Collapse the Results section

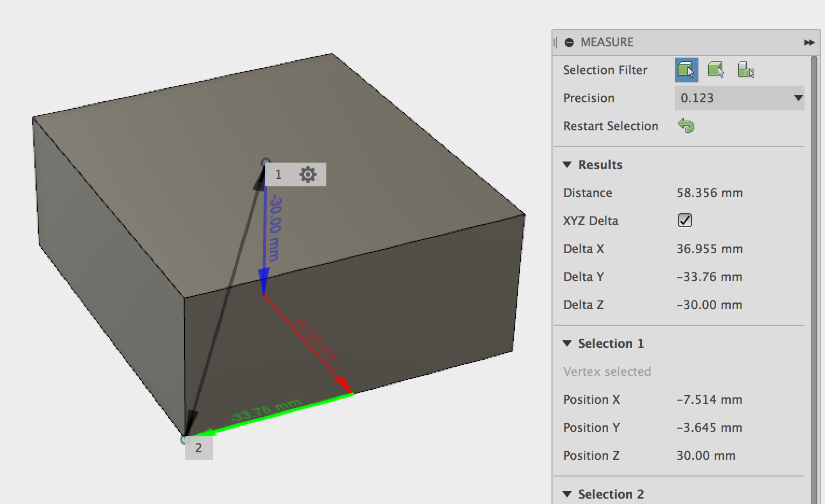(567, 165)
